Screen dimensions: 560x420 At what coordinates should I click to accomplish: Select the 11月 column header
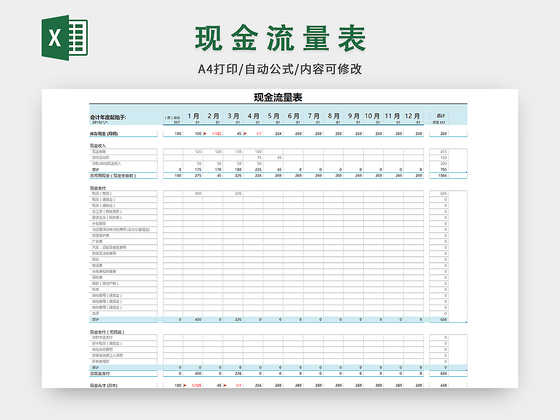392,116
